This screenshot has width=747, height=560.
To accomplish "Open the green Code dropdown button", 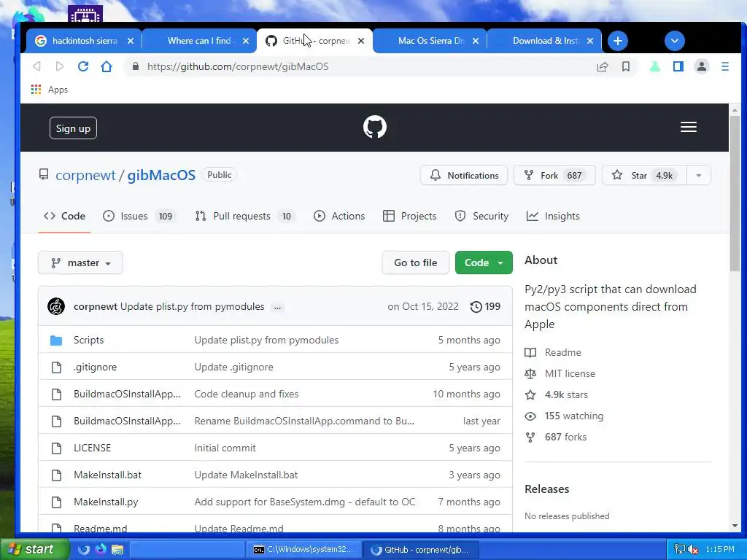I will click(484, 262).
